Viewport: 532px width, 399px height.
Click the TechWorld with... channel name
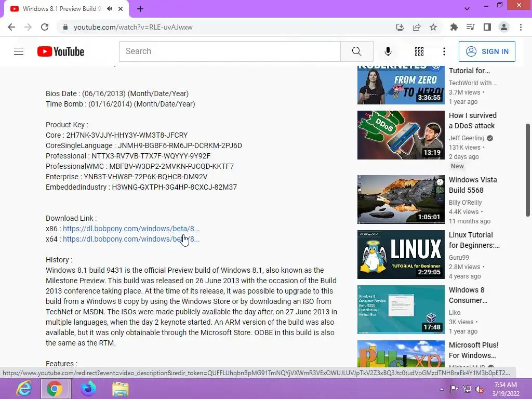473,83
